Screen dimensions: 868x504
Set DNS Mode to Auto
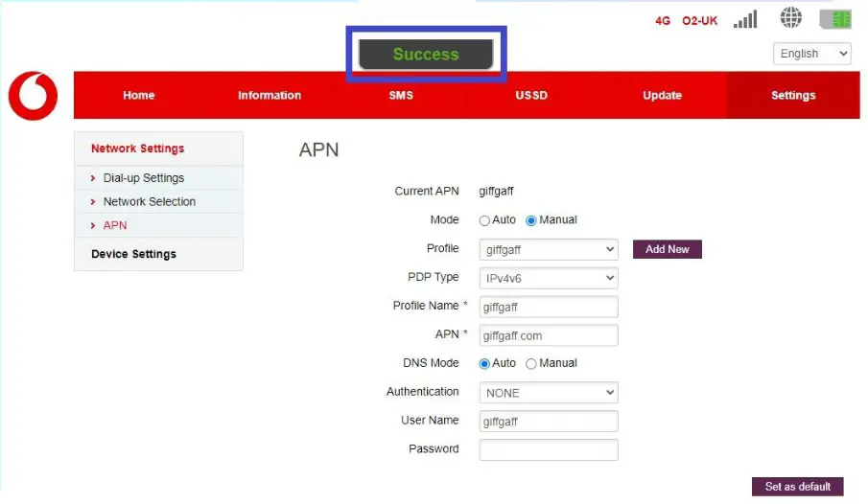coord(485,364)
